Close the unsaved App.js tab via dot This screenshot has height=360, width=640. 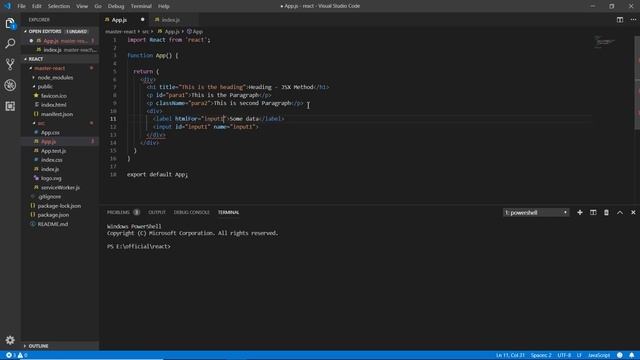142,20
